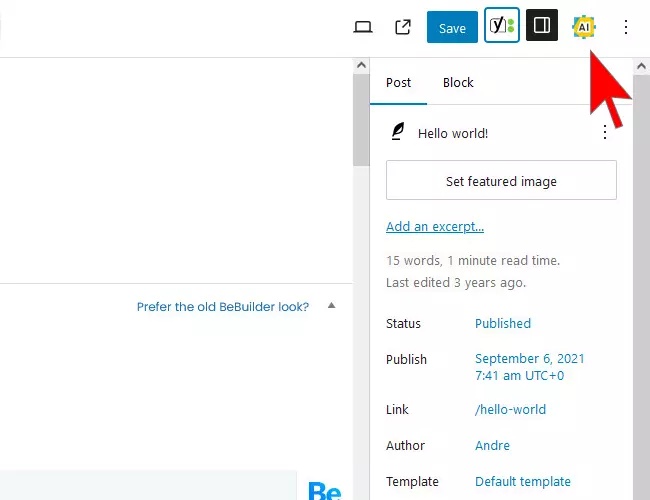Open the top toolbar options menu
This screenshot has height=500, width=650.
626,27
